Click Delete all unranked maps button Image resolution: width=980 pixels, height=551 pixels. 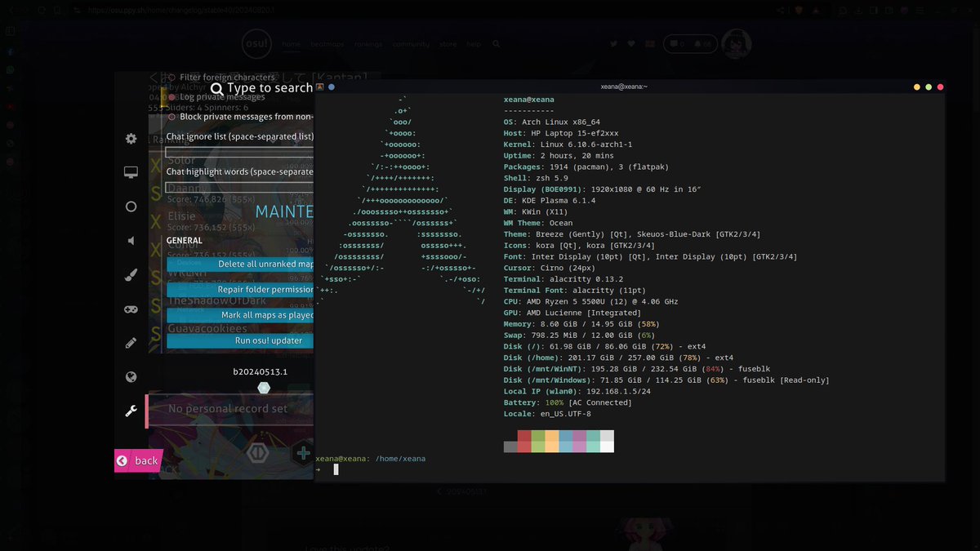(240, 264)
